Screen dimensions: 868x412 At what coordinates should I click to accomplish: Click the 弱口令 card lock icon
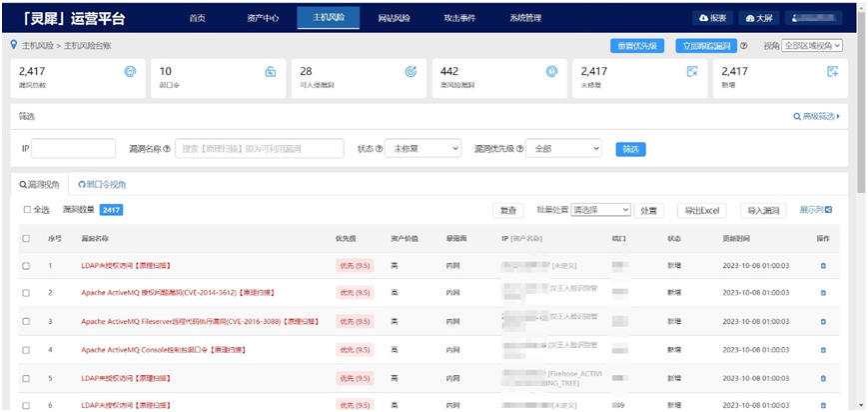coord(270,72)
